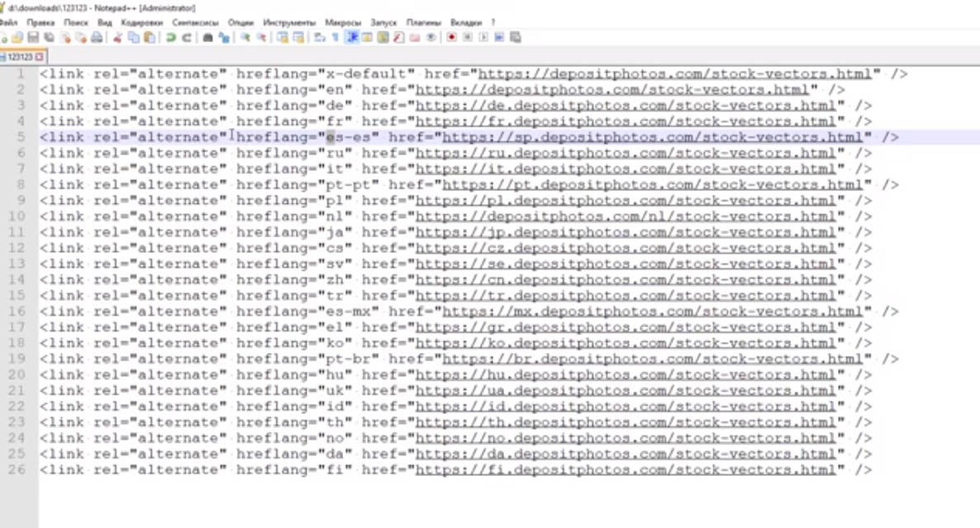The height and width of the screenshot is (528, 980).
Task: Save the document using the Save icon
Action: 33,37
